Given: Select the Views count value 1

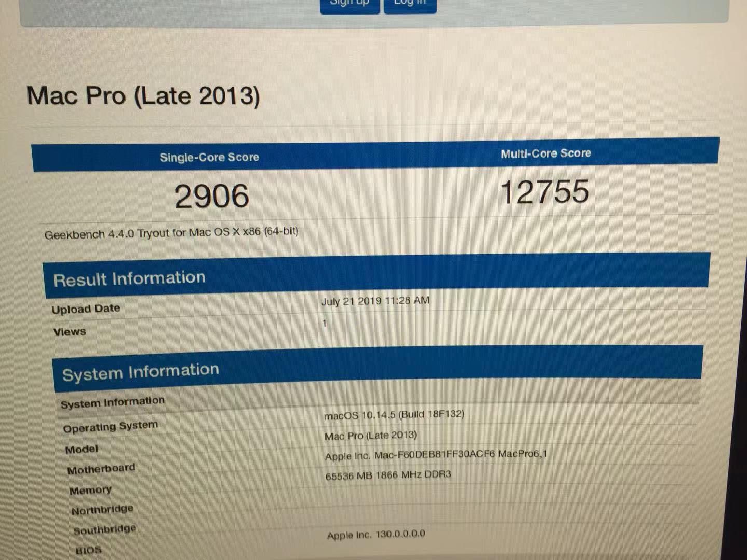Looking at the screenshot, I should click(x=325, y=324).
